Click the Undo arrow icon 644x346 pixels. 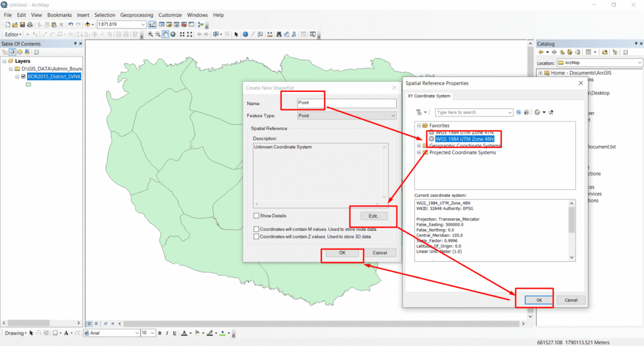point(70,25)
